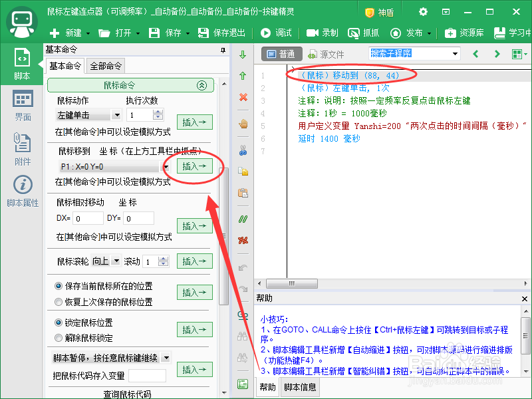
Task: Click the undo arrow icon
Action: tap(243, 268)
